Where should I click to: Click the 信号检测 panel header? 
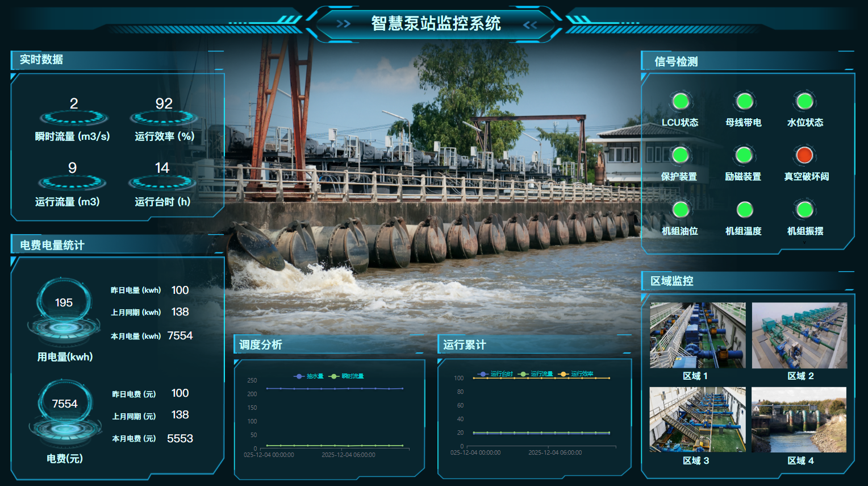coord(748,61)
